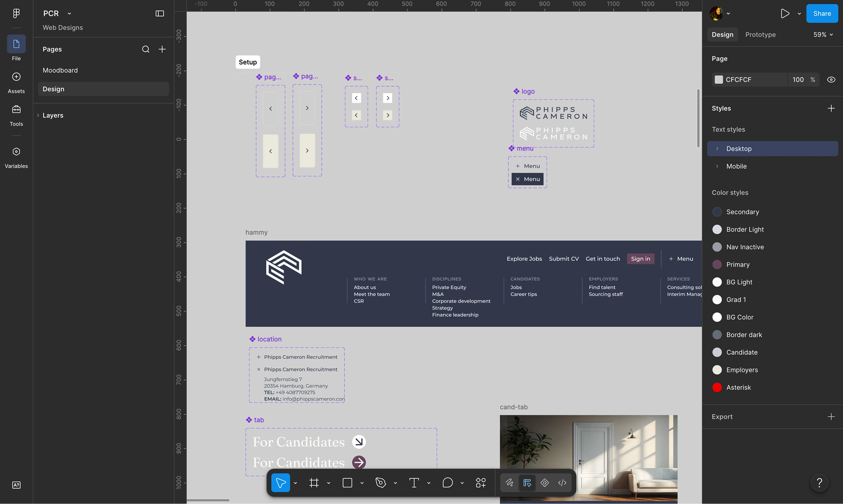Open Text tool options chevron
Screen dimensions: 843x504
pyautogui.click(x=428, y=483)
